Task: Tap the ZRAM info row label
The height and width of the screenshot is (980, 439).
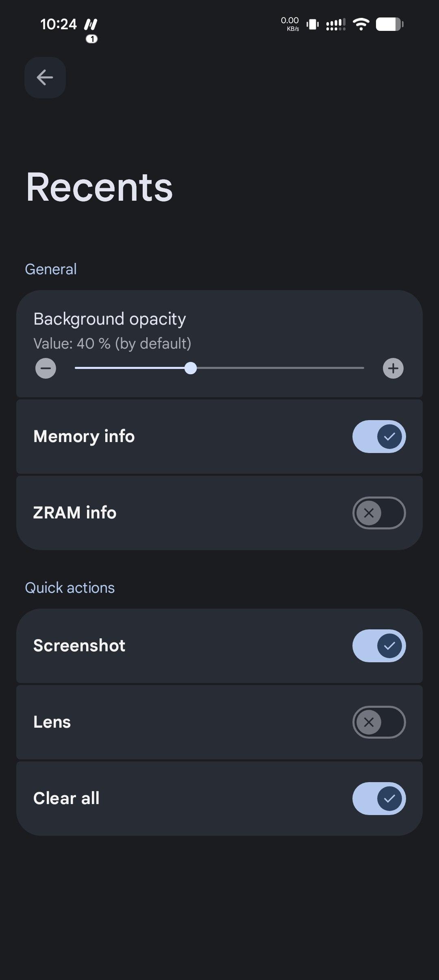Action: point(75,513)
